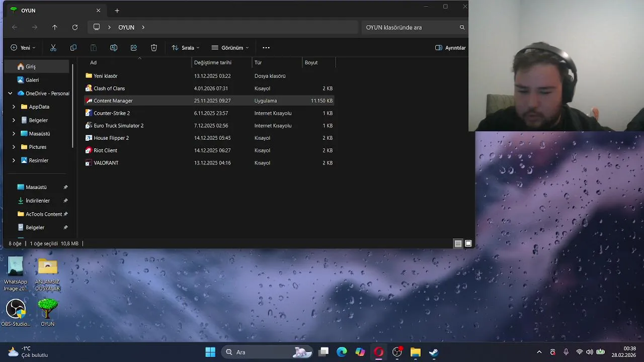Open the volume speaker tray icon

pos(589,352)
